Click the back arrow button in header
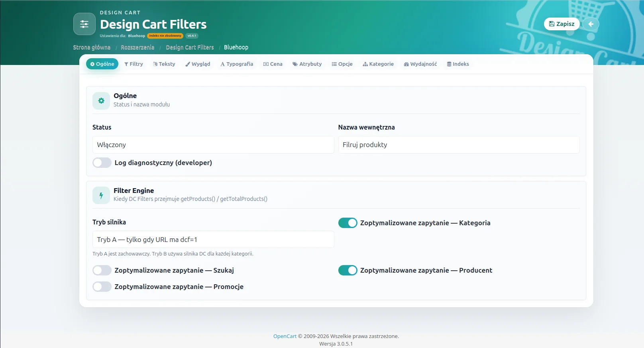 (x=591, y=24)
